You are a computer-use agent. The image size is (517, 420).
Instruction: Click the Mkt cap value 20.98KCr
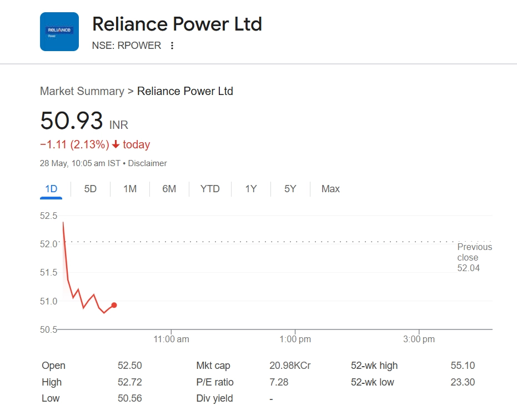coord(290,366)
